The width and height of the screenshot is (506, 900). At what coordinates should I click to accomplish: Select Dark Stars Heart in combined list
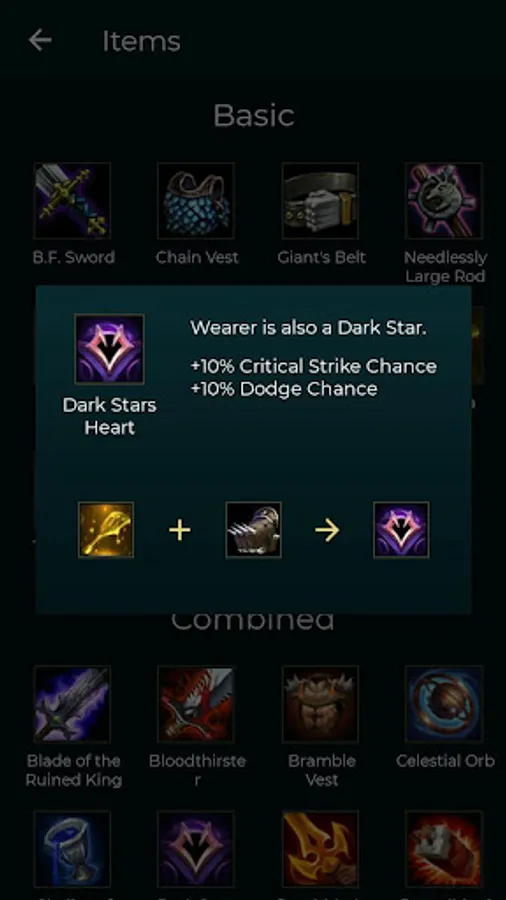(x=196, y=849)
